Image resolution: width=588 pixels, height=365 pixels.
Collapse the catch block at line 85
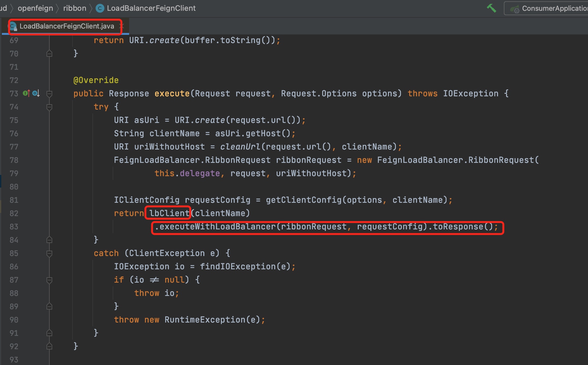click(49, 253)
